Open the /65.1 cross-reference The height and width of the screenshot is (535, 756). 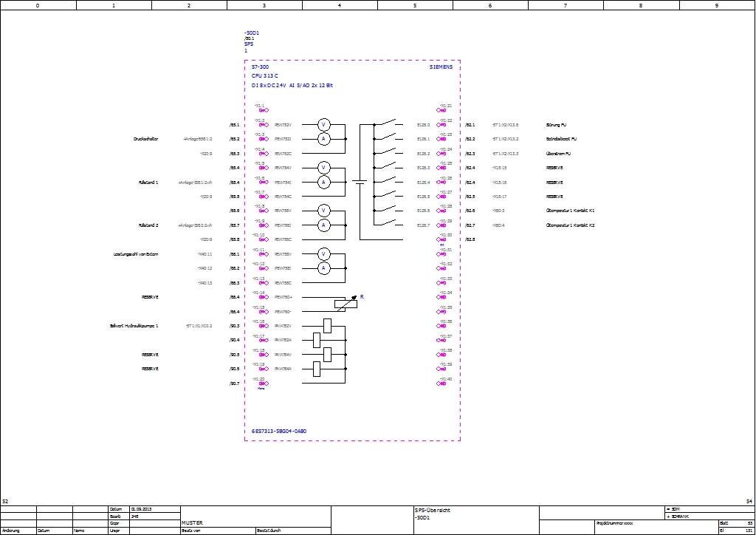pyautogui.click(x=234, y=125)
